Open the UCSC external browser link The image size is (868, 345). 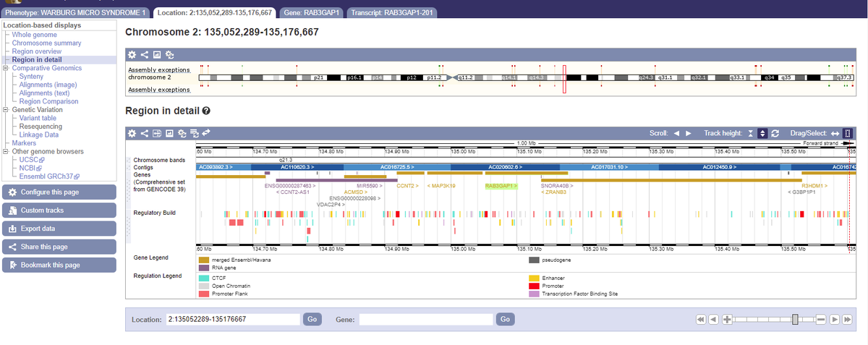click(x=32, y=160)
